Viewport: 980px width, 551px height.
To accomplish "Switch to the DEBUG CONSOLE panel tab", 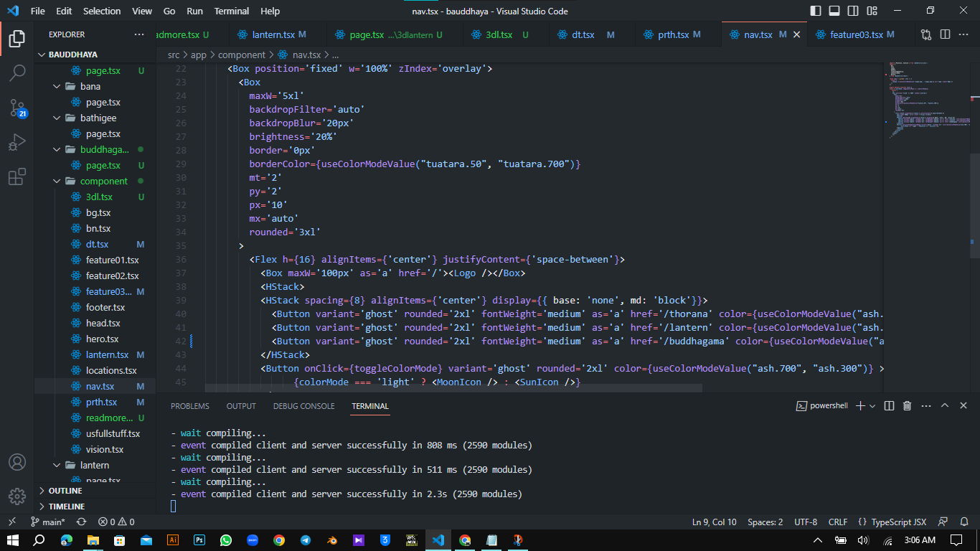I will 303,406.
